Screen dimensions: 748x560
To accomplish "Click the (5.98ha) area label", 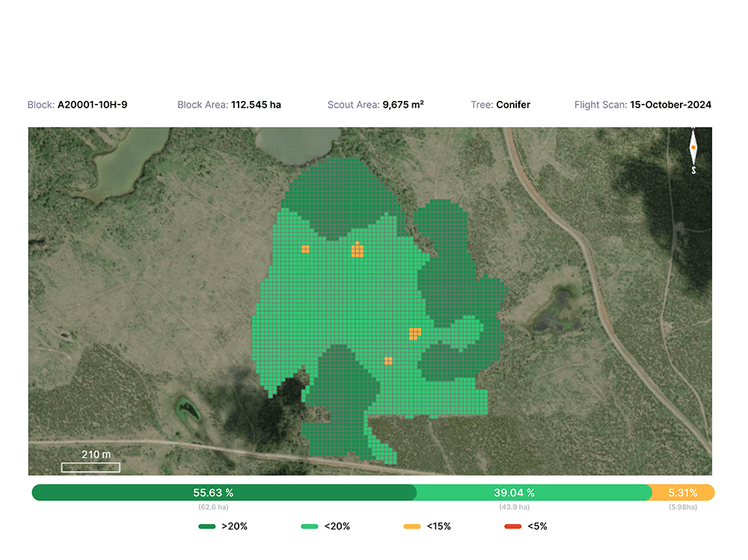I will click(x=682, y=507).
